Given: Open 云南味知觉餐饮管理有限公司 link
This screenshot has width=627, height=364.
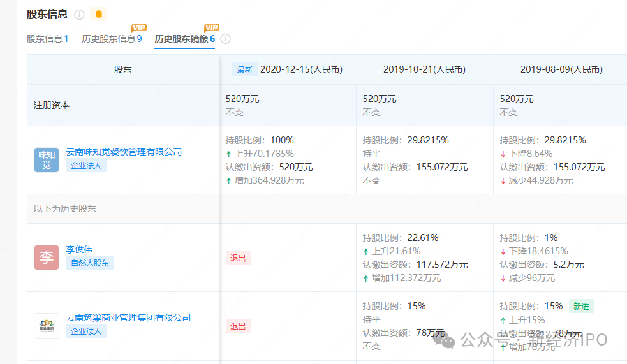Looking at the screenshot, I should 124,152.
